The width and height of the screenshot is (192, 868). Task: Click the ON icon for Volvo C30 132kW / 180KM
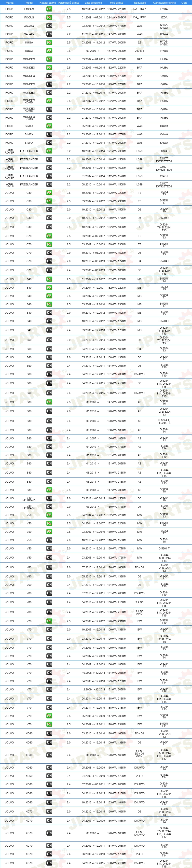click(49, 227)
